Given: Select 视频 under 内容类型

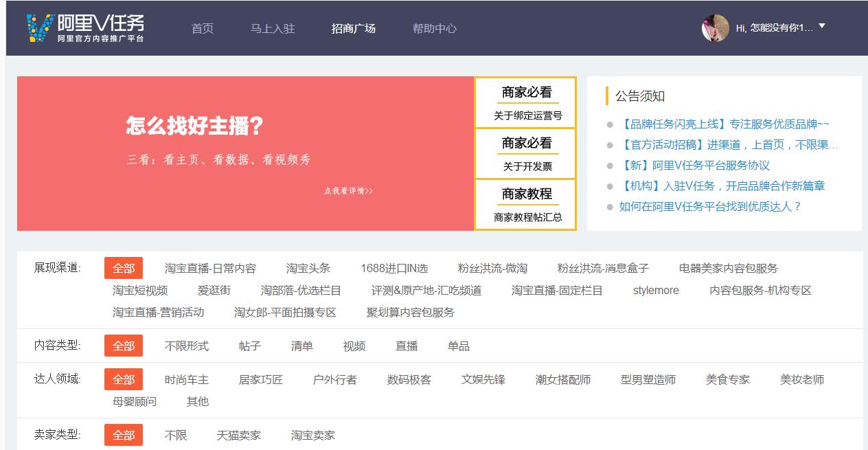Looking at the screenshot, I should pos(354,346).
